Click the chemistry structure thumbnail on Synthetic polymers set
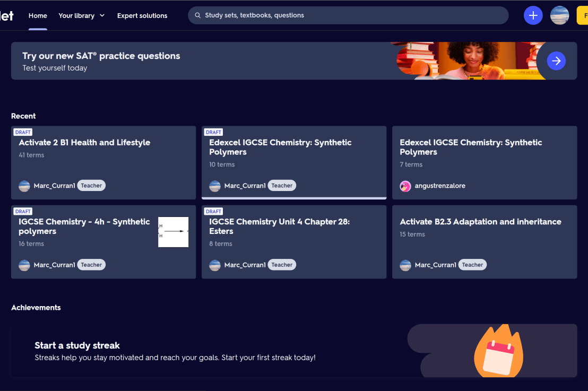Image resolution: width=588 pixels, height=391 pixels. 173,231
